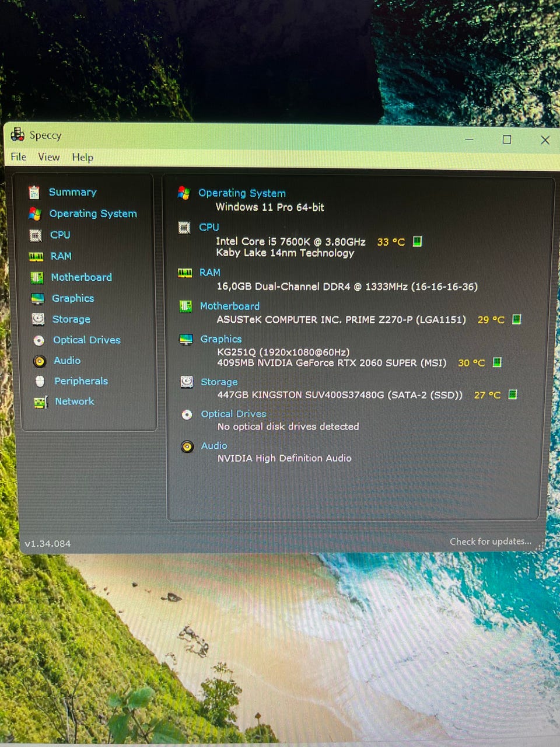The height and width of the screenshot is (747, 560).
Task: Select Peripherals label in the sidebar
Action: coord(81,381)
